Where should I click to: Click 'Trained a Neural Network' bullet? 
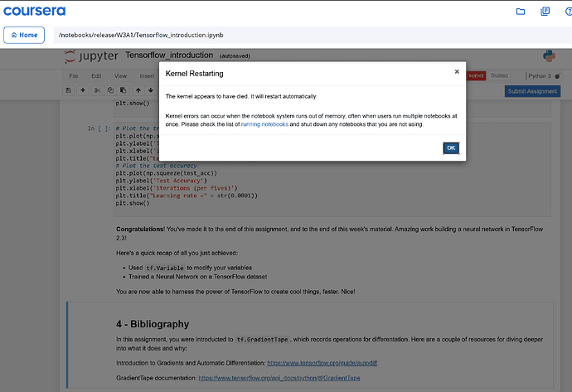coord(198,277)
